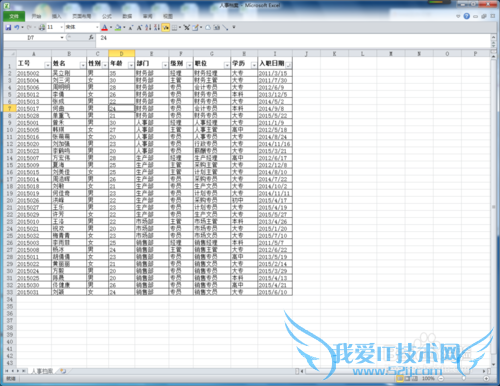
Task: Click the scissors-like tool icon
Action: coord(187,27)
